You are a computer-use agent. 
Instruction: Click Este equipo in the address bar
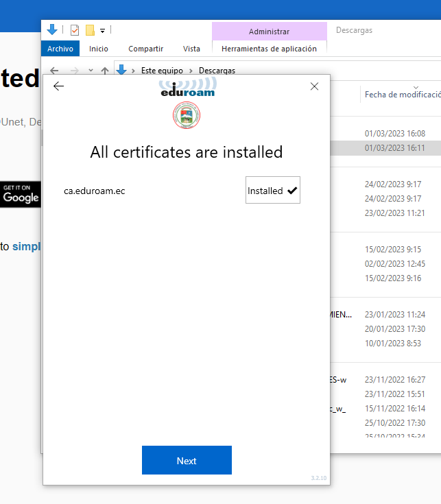(162, 71)
